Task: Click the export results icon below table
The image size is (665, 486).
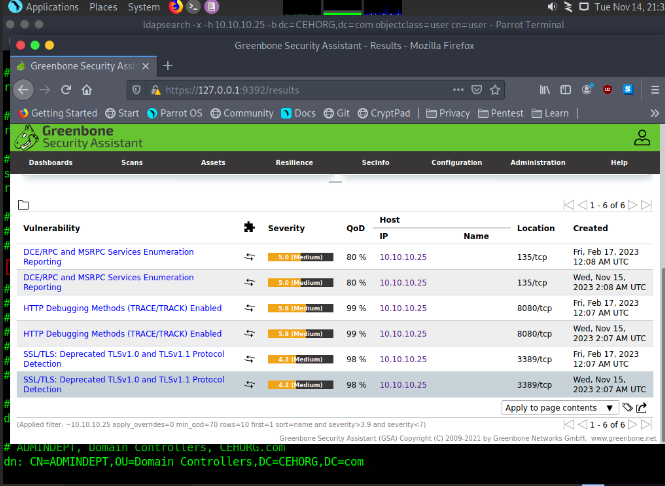Action: coord(641,407)
